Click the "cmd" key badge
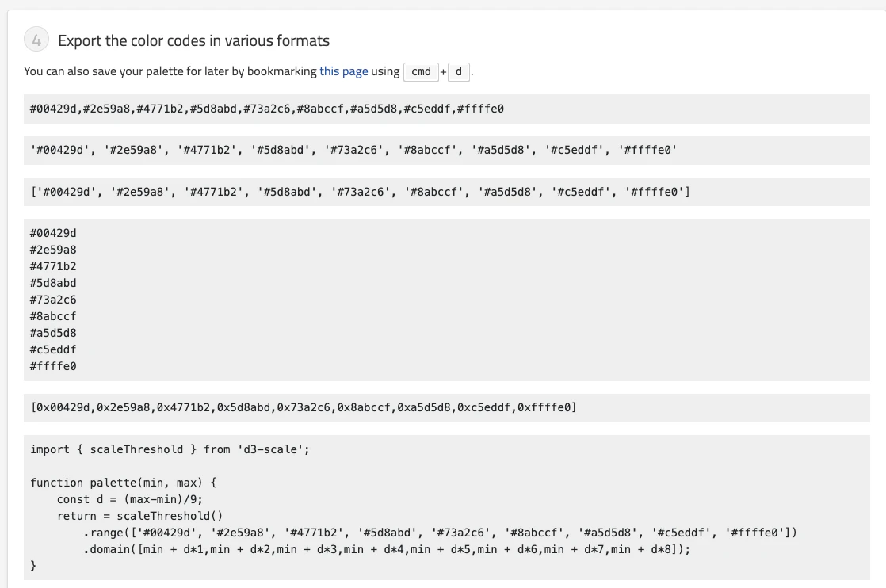Screen dimensions: 886x588 coord(421,72)
